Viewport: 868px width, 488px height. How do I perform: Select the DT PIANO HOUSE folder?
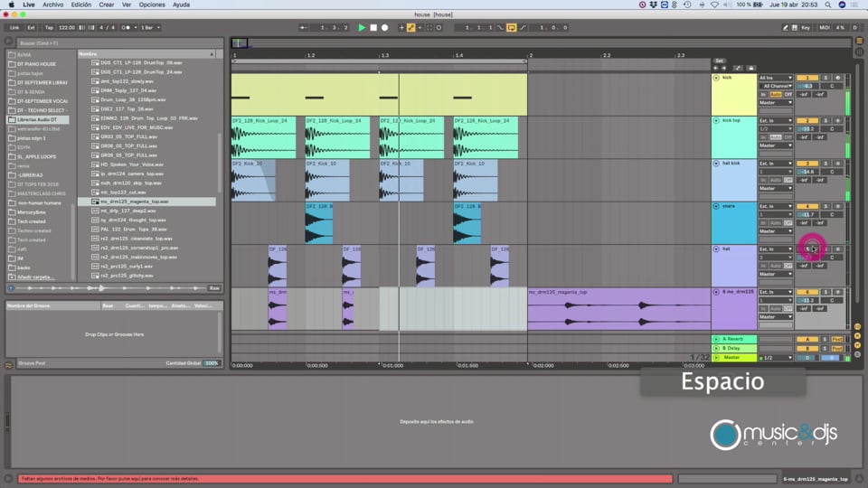pos(37,64)
